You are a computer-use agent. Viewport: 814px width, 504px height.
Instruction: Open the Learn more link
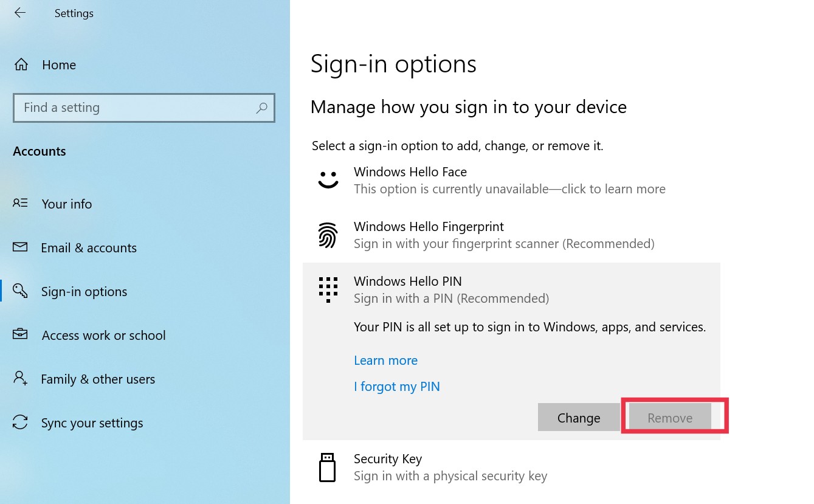coord(385,360)
